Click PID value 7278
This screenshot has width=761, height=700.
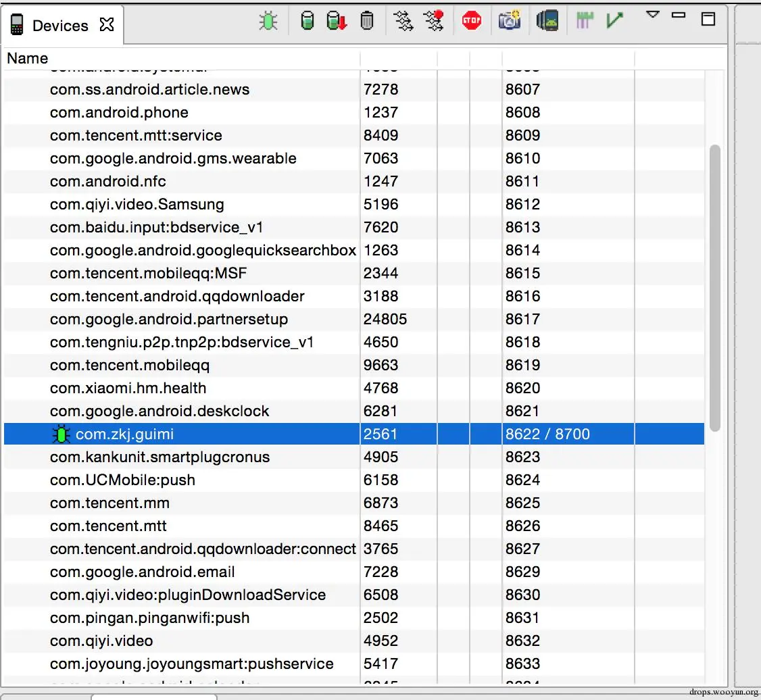point(381,89)
